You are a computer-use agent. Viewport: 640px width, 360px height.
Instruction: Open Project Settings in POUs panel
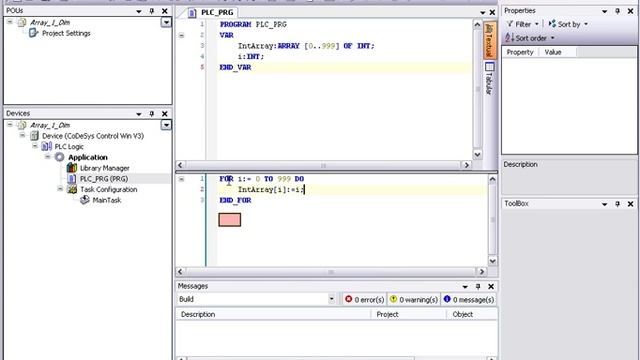pyautogui.click(x=66, y=33)
